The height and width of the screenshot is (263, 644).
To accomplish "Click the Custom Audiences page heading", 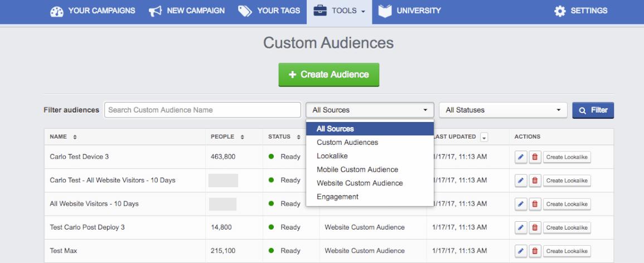I will (x=328, y=43).
